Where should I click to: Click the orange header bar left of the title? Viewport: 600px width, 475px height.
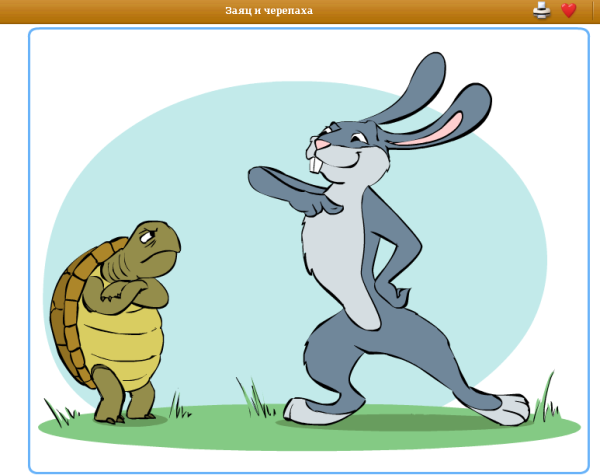coord(100,10)
